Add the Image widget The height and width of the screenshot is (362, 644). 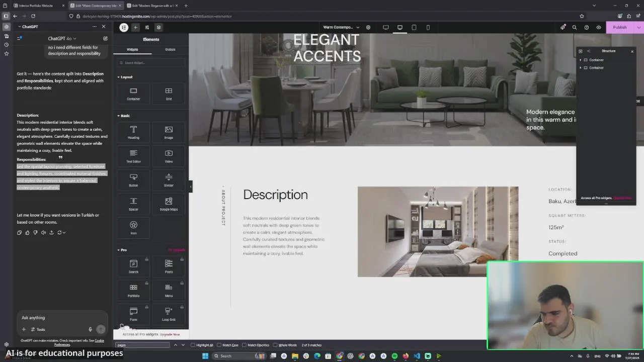pos(169,132)
